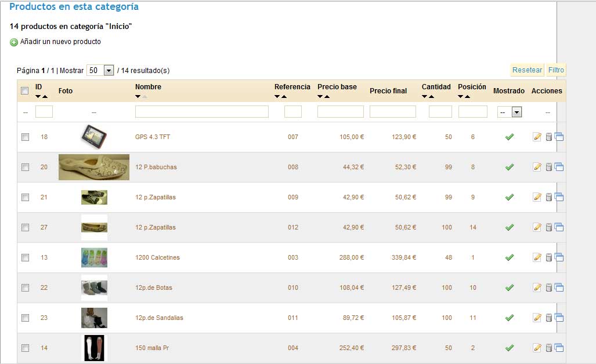Click Añadir un nuevo producto link

click(x=60, y=42)
